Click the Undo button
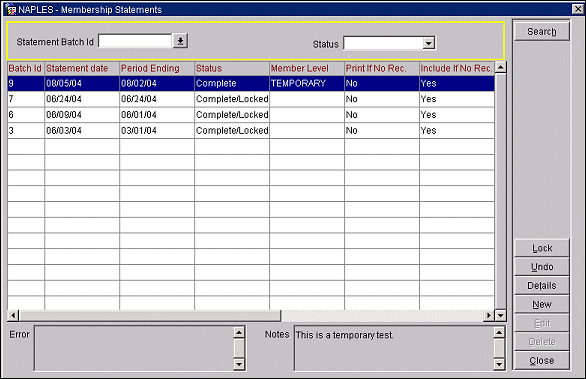 [x=542, y=267]
